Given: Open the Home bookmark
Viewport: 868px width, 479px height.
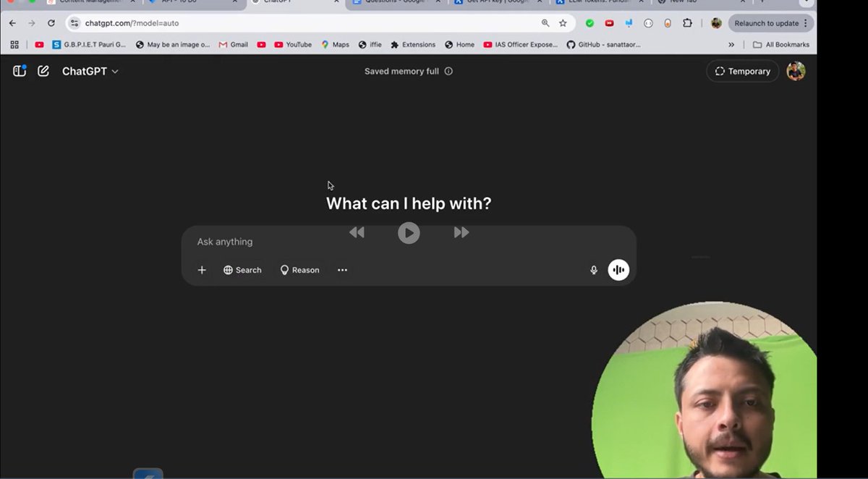Looking at the screenshot, I should tap(459, 45).
